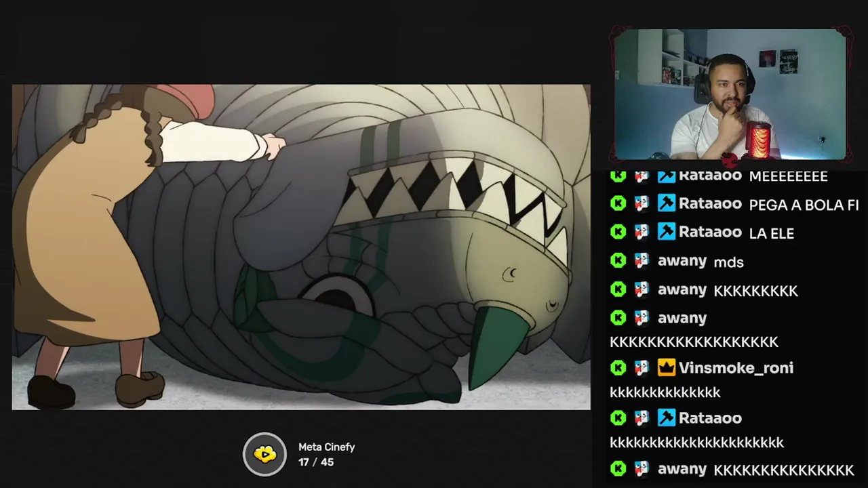The height and width of the screenshot is (488, 868).
Task: Click the chat message 'mds'
Action: click(x=729, y=262)
